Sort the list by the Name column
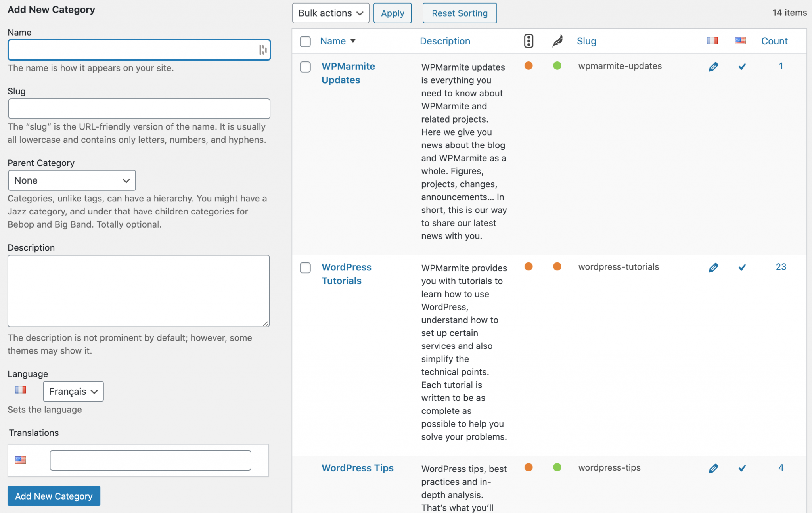The height and width of the screenshot is (513, 812). pos(333,41)
